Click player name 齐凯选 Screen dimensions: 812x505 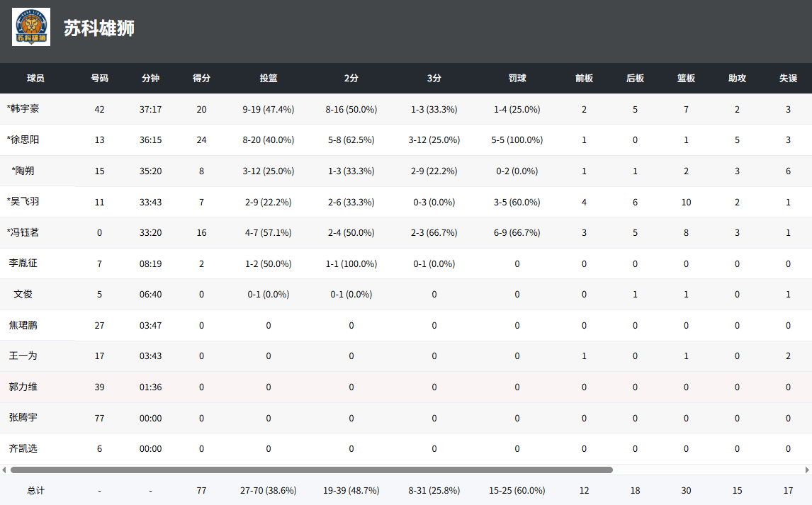coord(23,448)
